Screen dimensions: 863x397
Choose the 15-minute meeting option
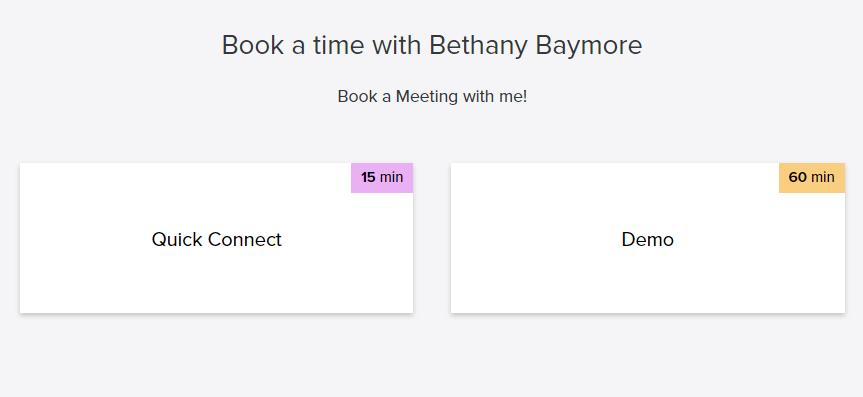click(x=216, y=238)
